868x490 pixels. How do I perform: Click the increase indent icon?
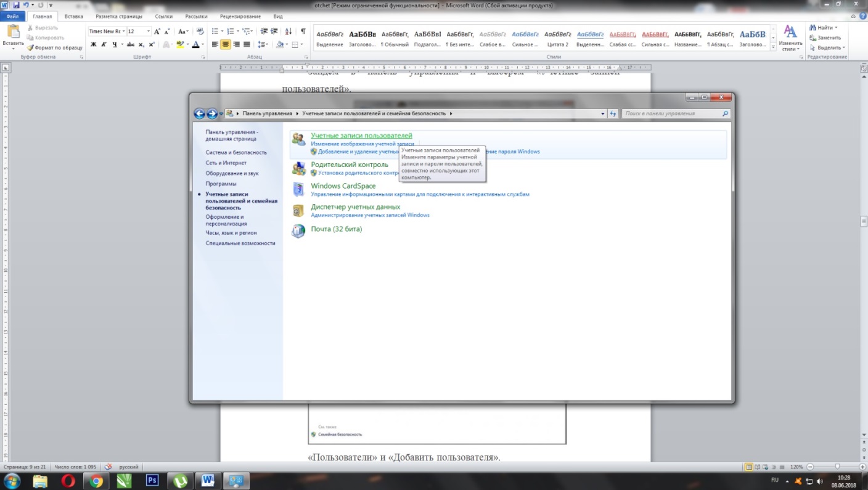274,31
